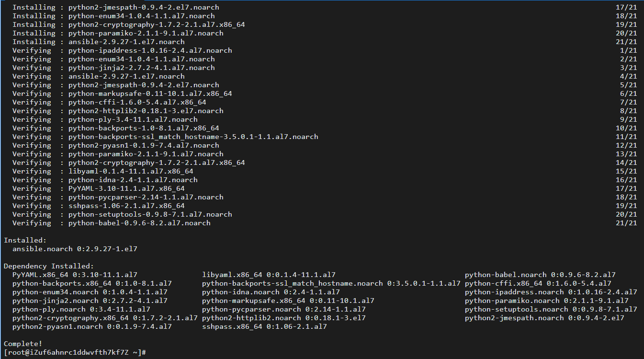The height and width of the screenshot is (359, 644).
Task: Click the python-babel.noarch dependency entry
Action: (540, 275)
